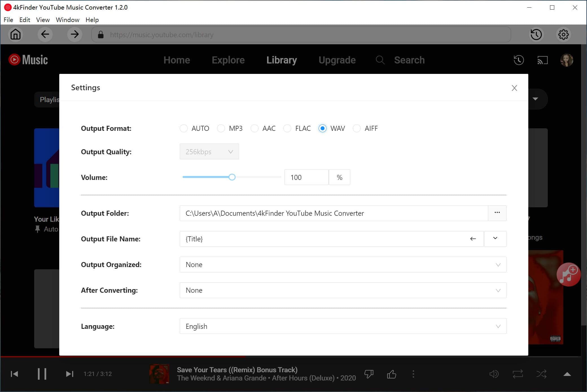Click the history/clock icon top right
This screenshot has height=392, width=587.
(x=536, y=35)
